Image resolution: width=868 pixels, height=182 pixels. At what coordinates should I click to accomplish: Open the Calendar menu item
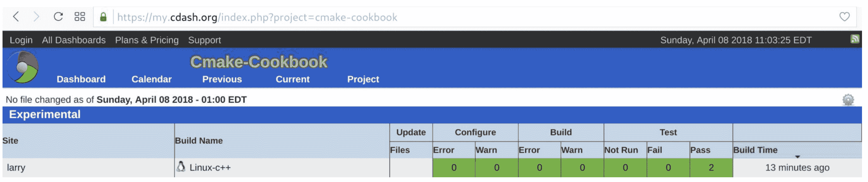tap(151, 79)
